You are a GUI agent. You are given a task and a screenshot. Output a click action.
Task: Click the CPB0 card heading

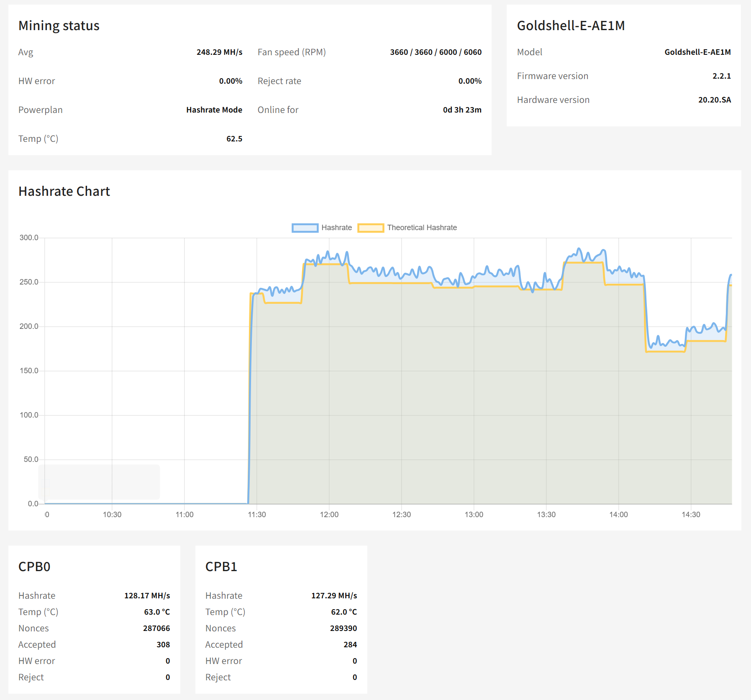(x=34, y=567)
